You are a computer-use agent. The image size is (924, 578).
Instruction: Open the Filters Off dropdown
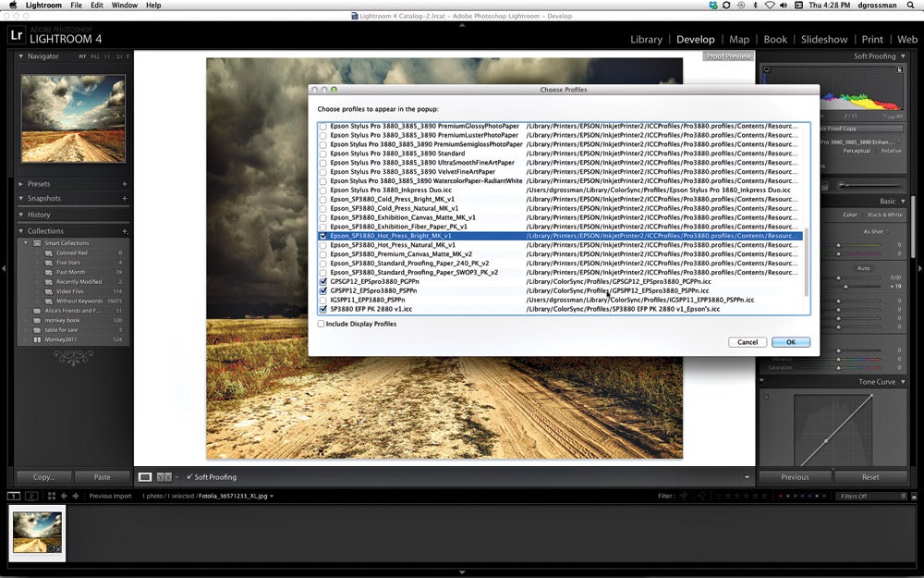(x=871, y=496)
